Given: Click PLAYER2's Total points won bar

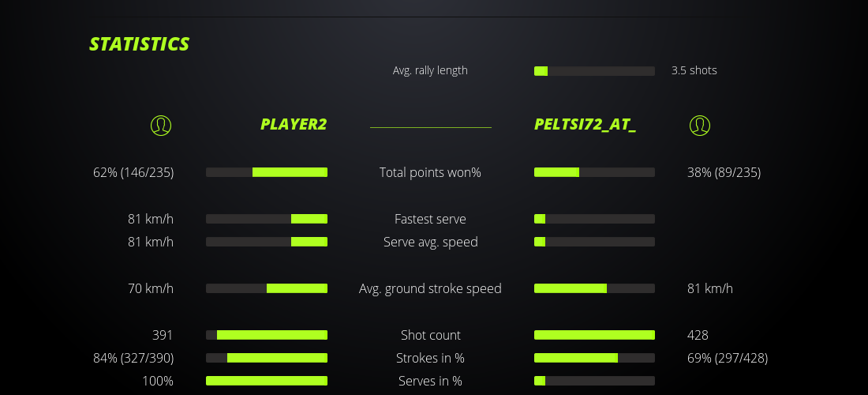Looking at the screenshot, I should click(x=267, y=172).
